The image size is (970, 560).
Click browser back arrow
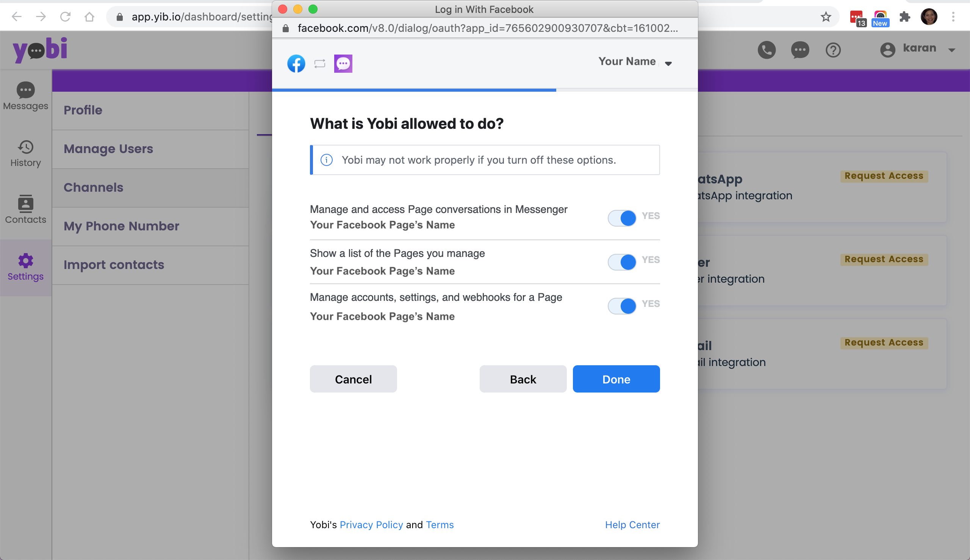pyautogui.click(x=17, y=17)
